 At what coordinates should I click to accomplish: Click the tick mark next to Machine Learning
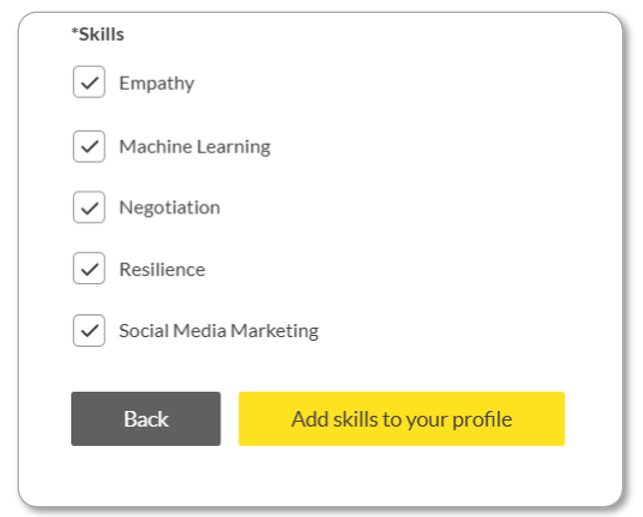(89, 146)
